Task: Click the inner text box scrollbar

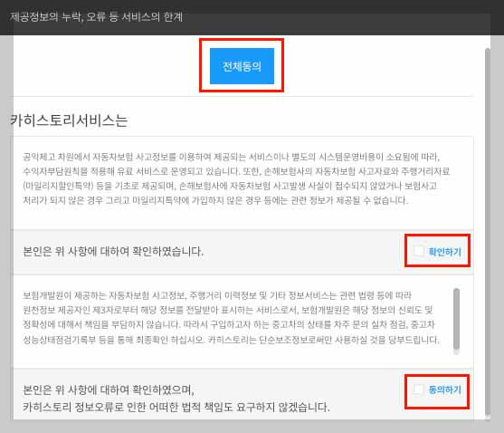Action: coord(456,319)
